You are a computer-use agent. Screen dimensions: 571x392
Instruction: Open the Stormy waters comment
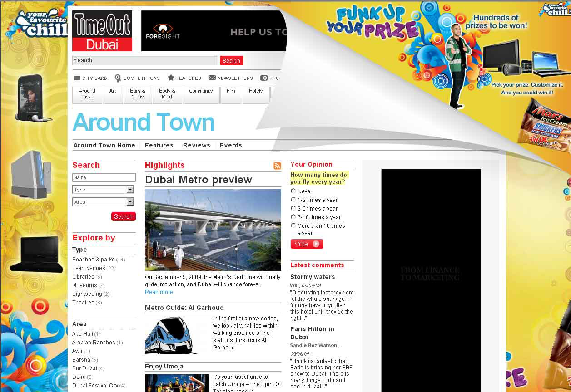[313, 277]
